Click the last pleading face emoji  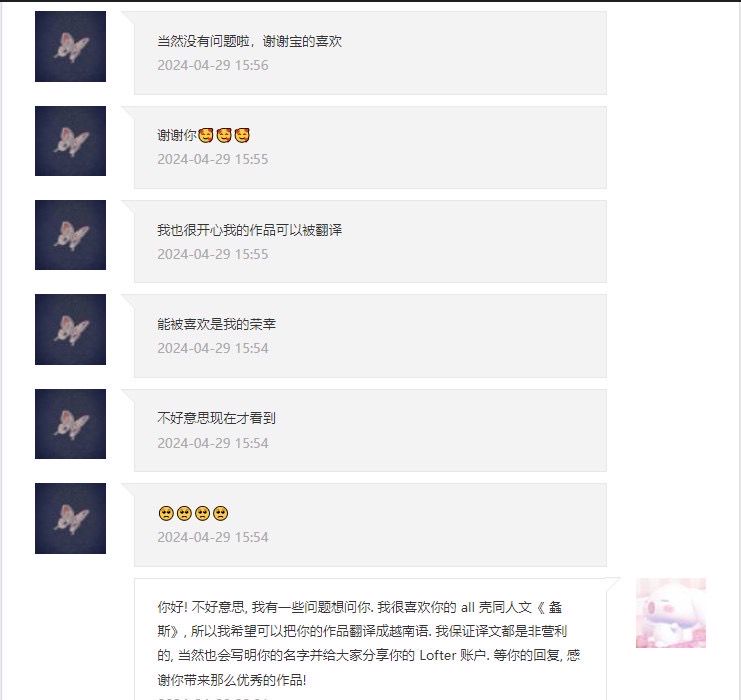(x=221, y=513)
